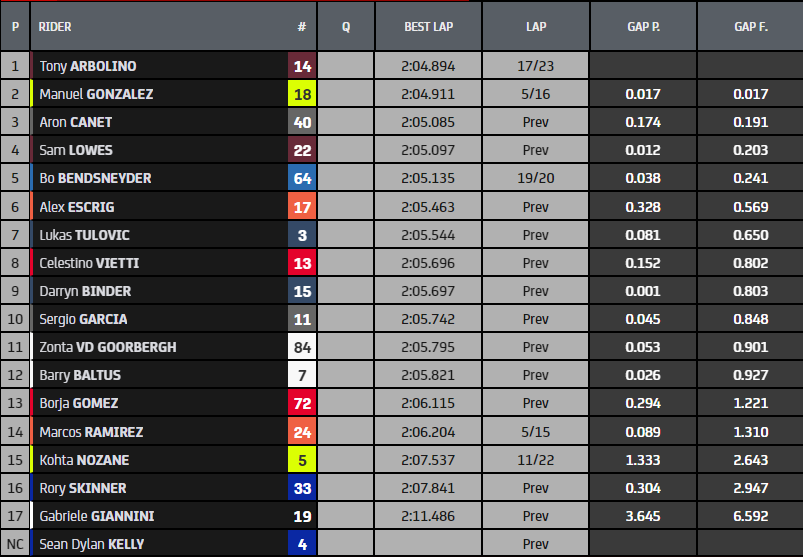The height and width of the screenshot is (557, 803).
Task: Sort by the BEST LAP column header
Action: point(429,27)
